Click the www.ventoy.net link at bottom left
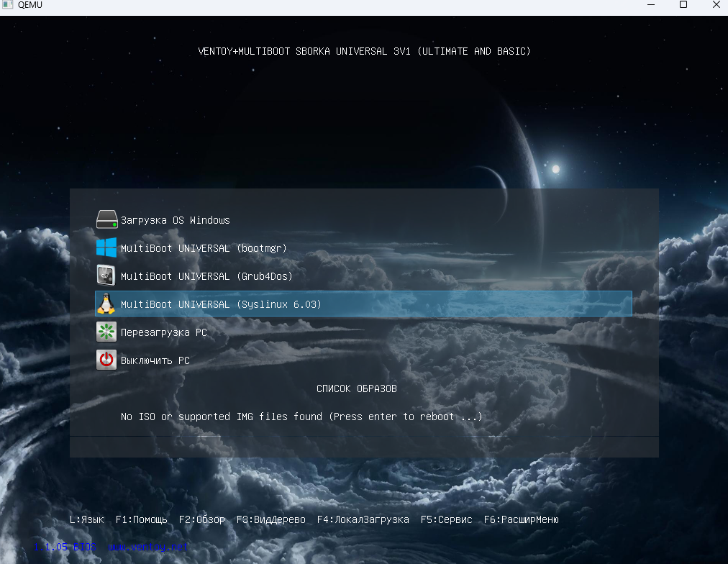 [x=146, y=547]
